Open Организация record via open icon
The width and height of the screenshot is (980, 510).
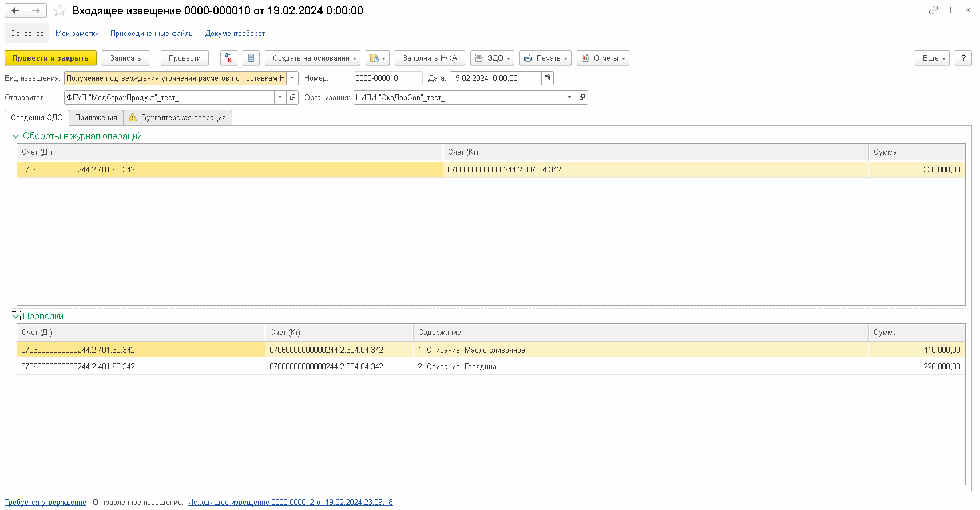582,97
